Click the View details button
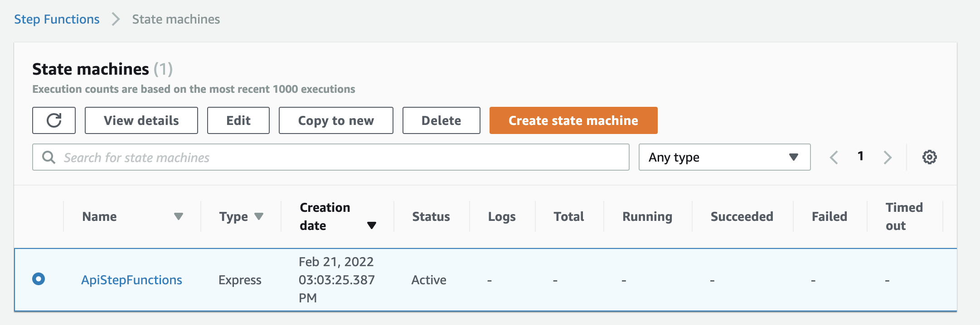 tap(141, 120)
